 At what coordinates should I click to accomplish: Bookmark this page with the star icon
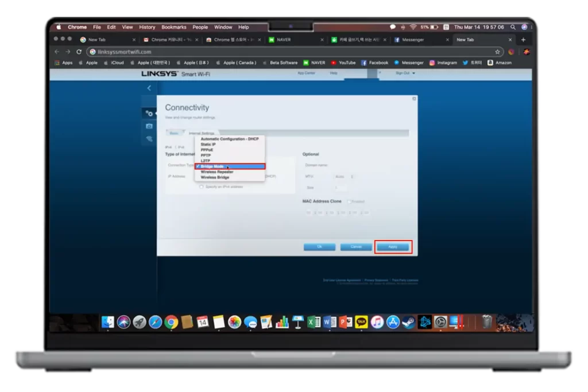click(497, 52)
